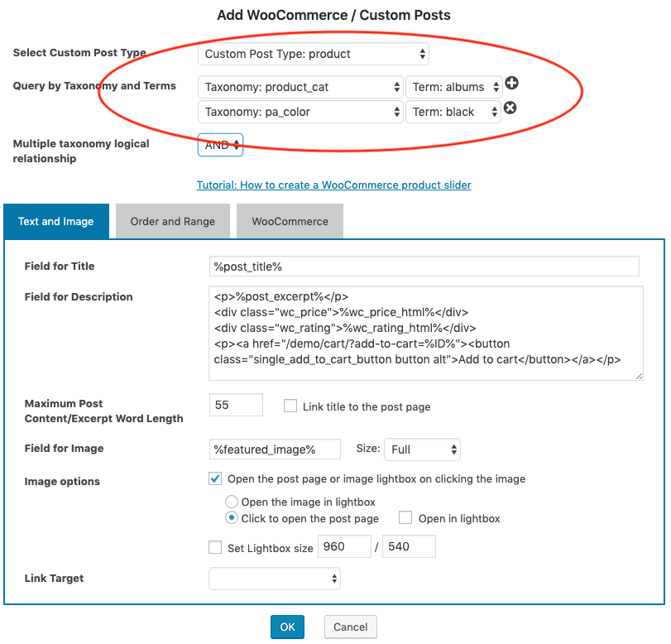Change the AND logical relationship selector
Viewport: 671px width, 644px height.
tap(221, 145)
